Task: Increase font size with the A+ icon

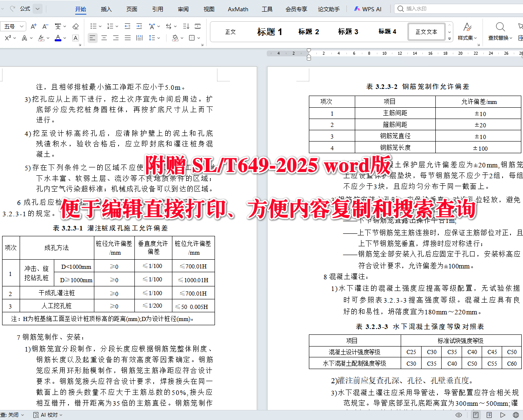Action: (x=34, y=26)
